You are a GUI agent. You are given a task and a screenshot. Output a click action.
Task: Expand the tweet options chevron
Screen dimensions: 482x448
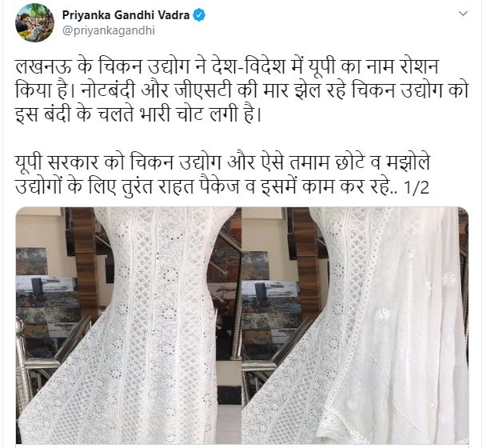463,14
